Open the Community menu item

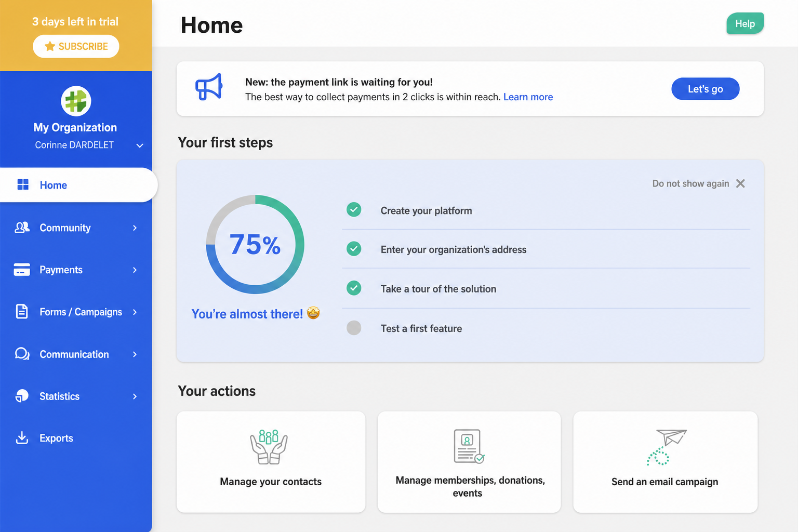(76, 228)
